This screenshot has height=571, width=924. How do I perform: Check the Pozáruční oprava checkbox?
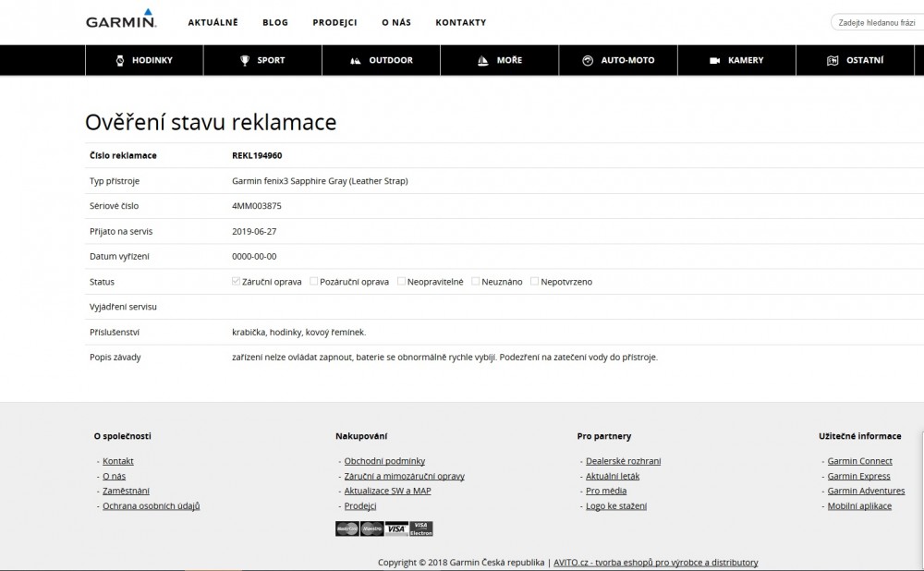314,281
